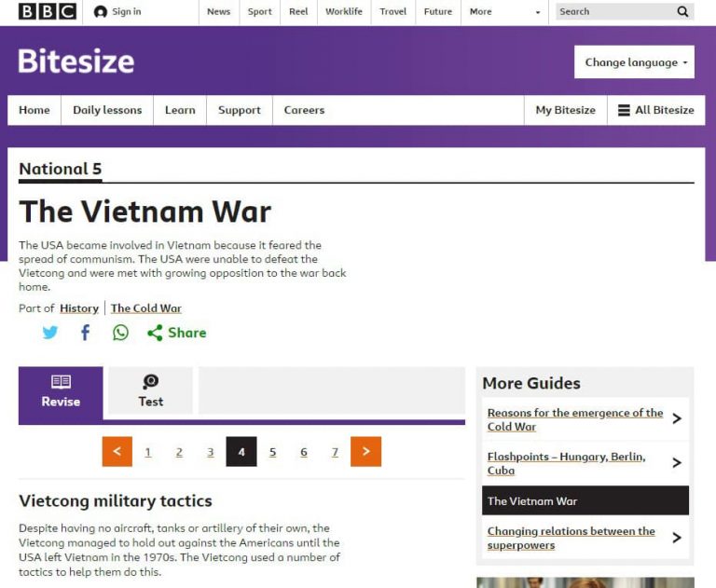Image resolution: width=716 pixels, height=588 pixels.
Task: Click the All Bitesize hamburger icon
Action: (624, 110)
